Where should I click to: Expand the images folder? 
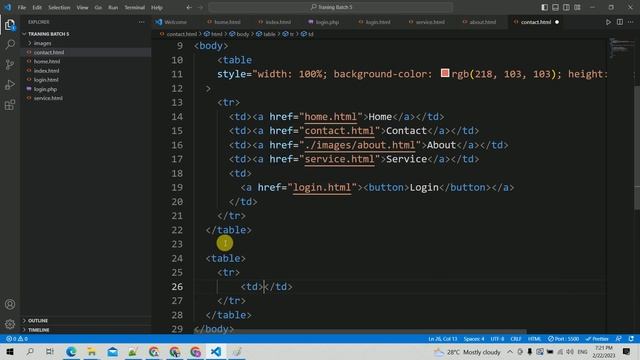tap(42, 43)
